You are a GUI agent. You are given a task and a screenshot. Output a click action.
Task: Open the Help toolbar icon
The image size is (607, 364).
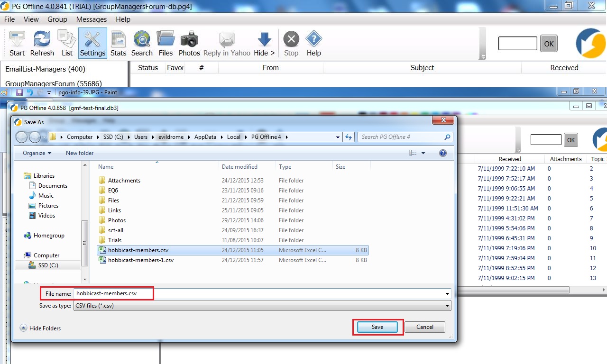tap(313, 43)
